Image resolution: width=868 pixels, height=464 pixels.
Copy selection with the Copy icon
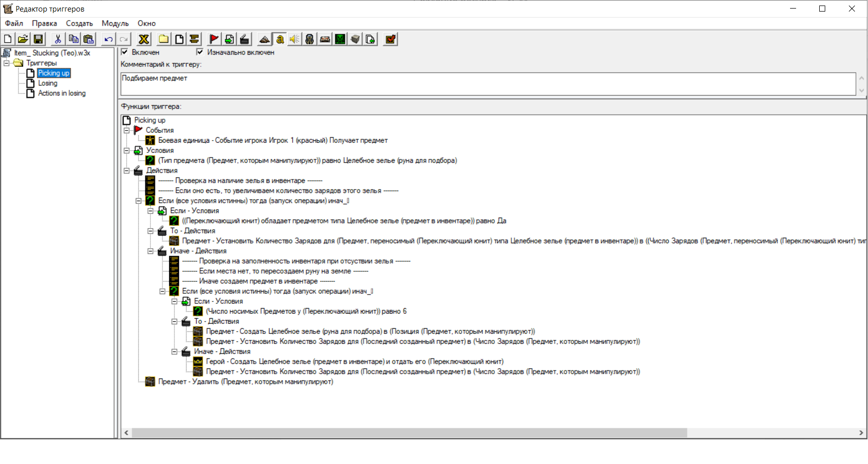tap(73, 39)
